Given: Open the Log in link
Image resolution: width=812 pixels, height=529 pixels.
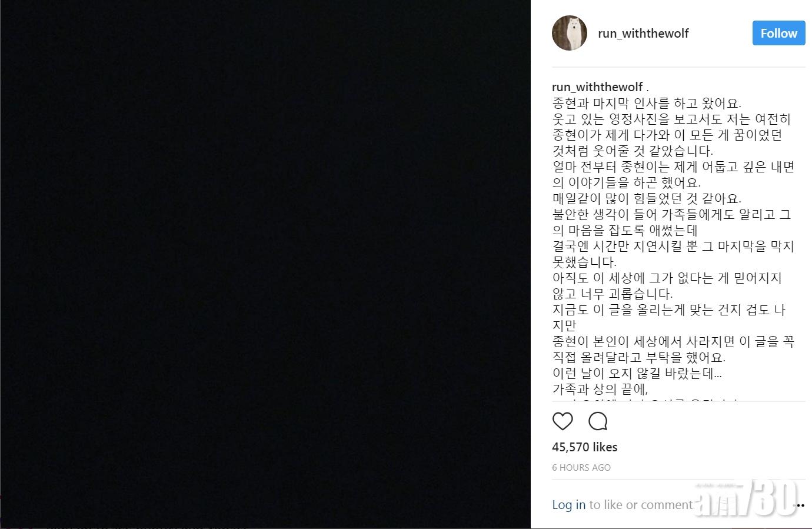Looking at the screenshot, I should click(x=568, y=504).
